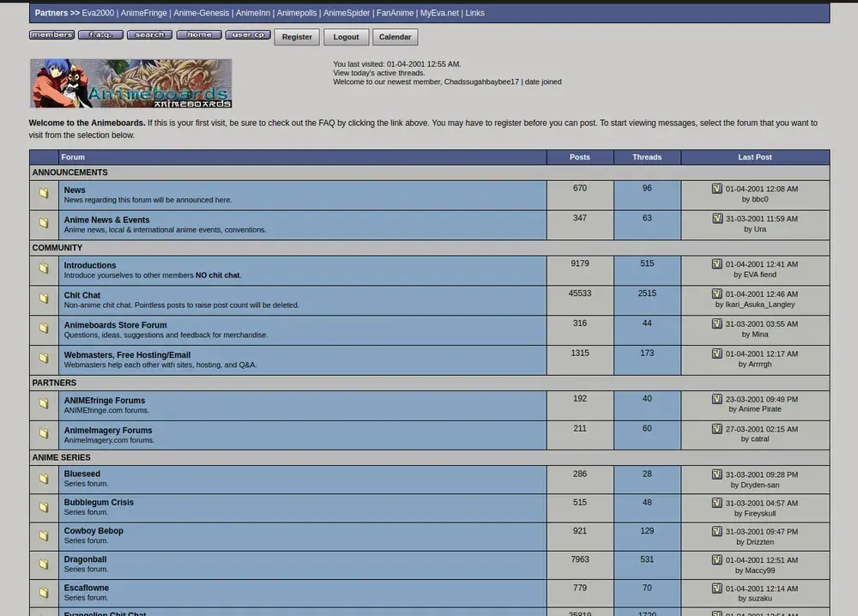Open last post icon in News row
Screen dimensions: 858x616
[x=717, y=189]
